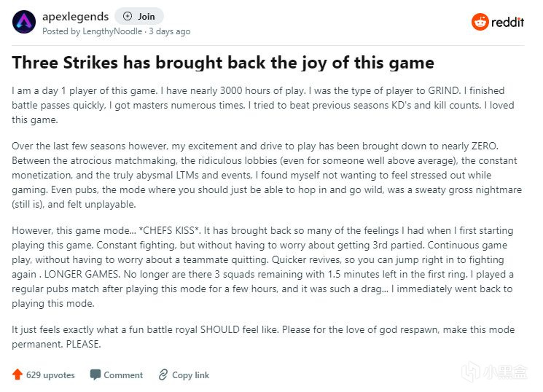Upvote the post with the arrow icon
This screenshot has width=543, height=392.
pos(17,375)
